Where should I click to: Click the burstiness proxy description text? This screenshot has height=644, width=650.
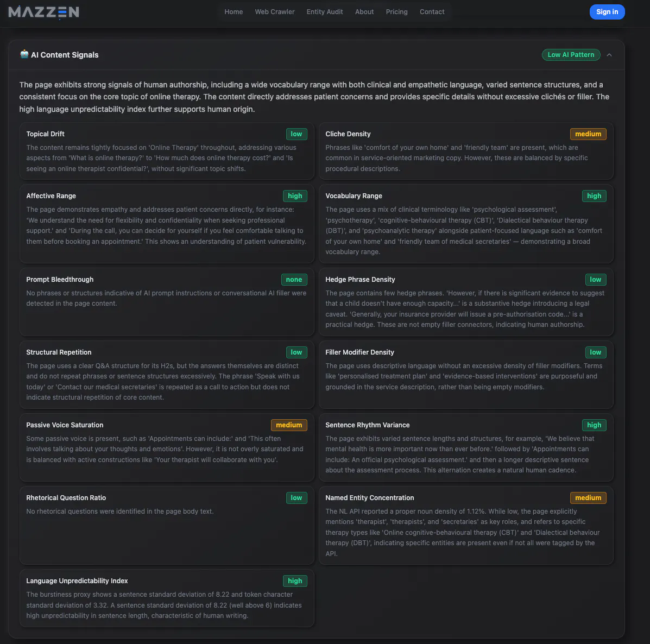(164, 605)
